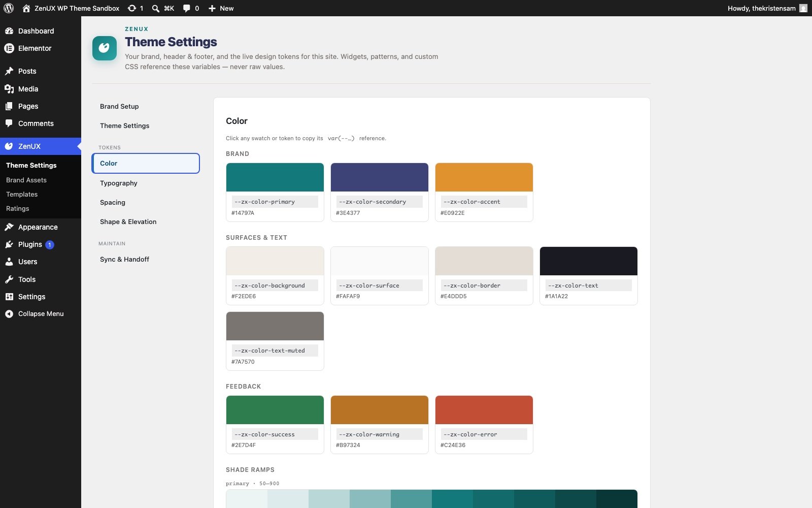Click the surface color swatch
The width and height of the screenshot is (812, 508).
(380, 261)
